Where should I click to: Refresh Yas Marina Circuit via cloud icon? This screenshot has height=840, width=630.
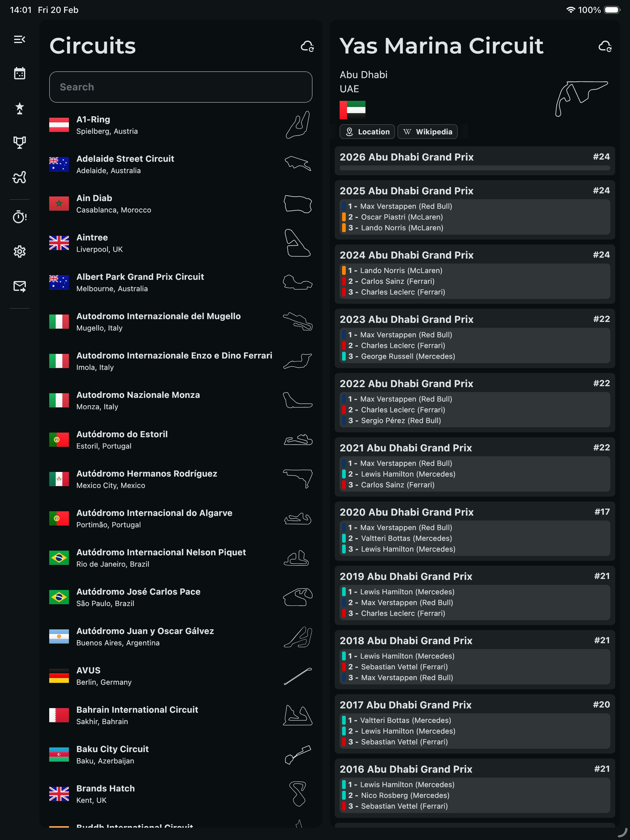(x=604, y=46)
